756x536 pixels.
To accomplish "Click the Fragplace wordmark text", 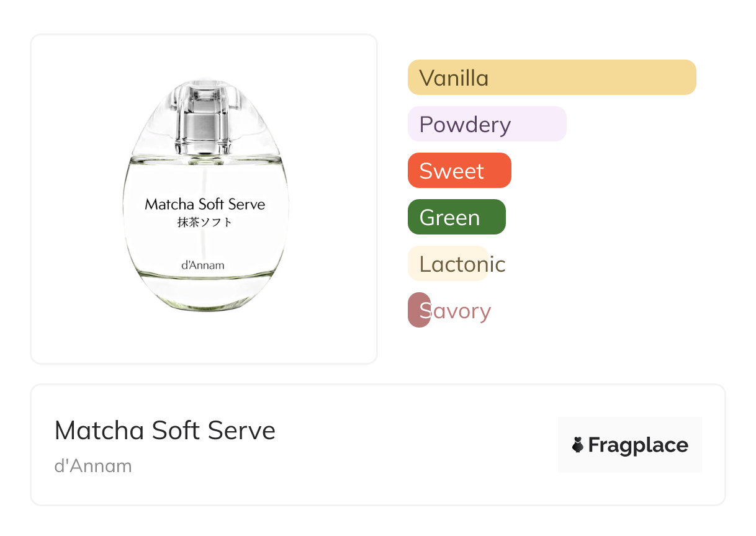I will 638,445.
